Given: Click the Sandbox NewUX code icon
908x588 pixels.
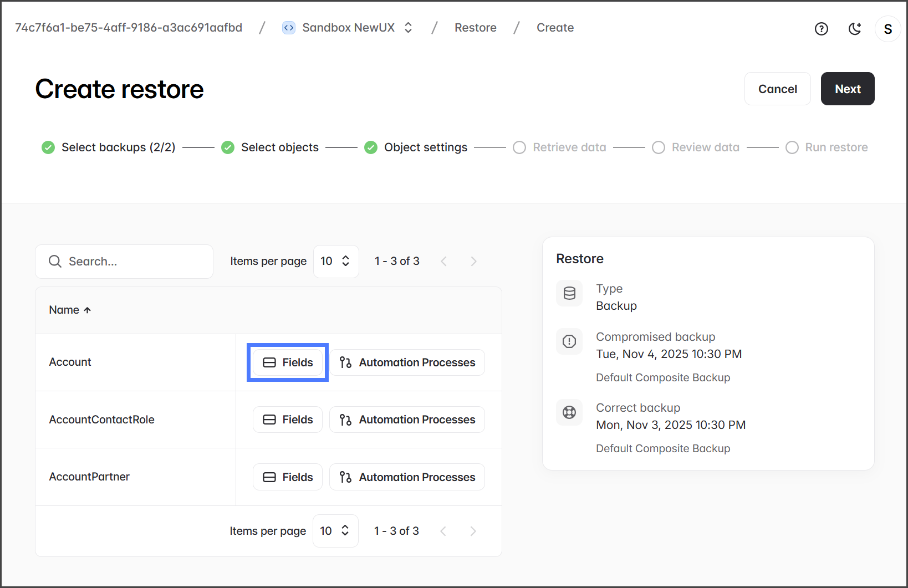Looking at the screenshot, I should click(x=288, y=28).
